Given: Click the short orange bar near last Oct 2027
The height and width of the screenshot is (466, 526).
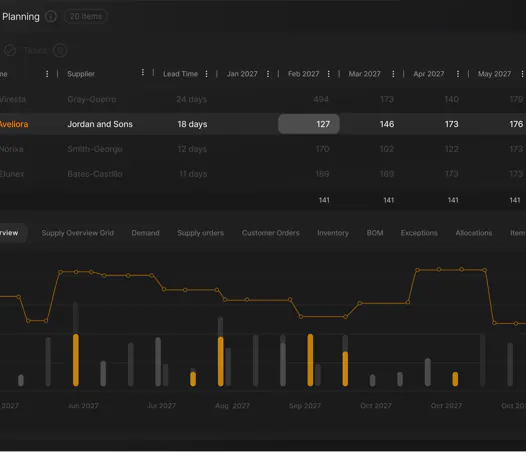Looking at the screenshot, I should click(455, 379).
